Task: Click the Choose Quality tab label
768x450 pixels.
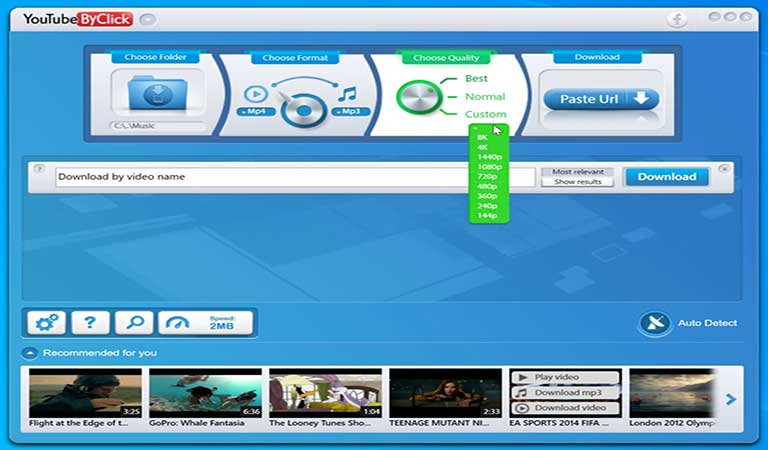Action: coord(446,58)
